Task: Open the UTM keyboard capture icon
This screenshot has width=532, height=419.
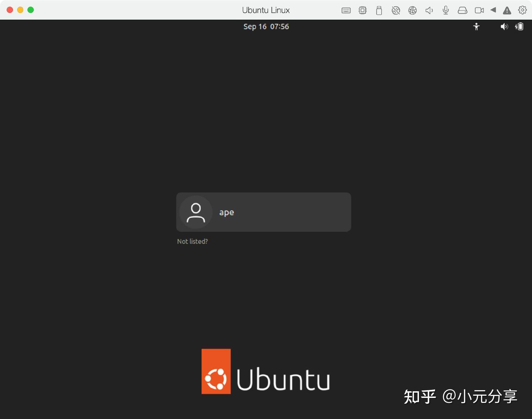Action: 346,10
